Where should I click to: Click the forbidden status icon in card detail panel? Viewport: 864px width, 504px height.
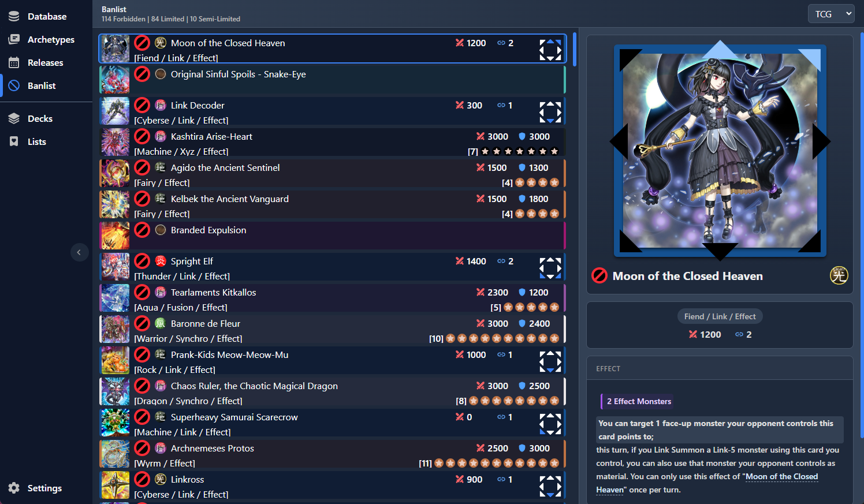pyautogui.click(x=599, y=275)
